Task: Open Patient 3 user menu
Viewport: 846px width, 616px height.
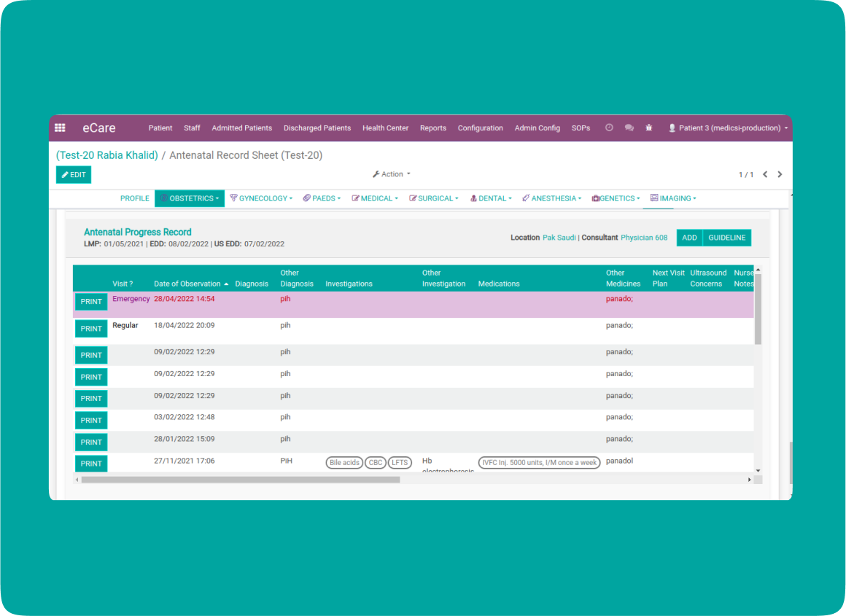Action: (728, 128)
